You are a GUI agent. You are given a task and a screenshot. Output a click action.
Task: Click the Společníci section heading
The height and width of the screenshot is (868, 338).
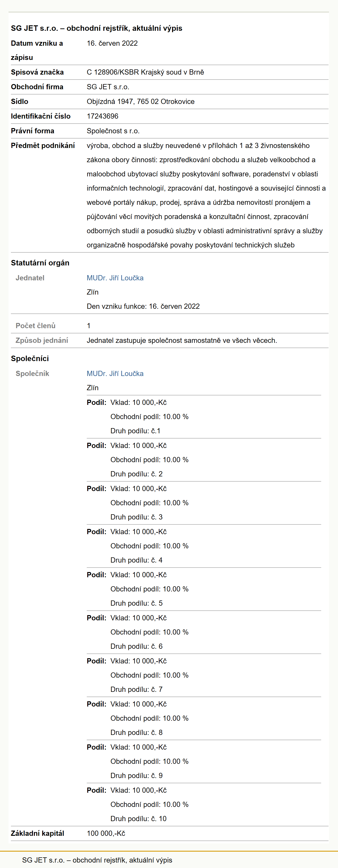click(30, 358)
